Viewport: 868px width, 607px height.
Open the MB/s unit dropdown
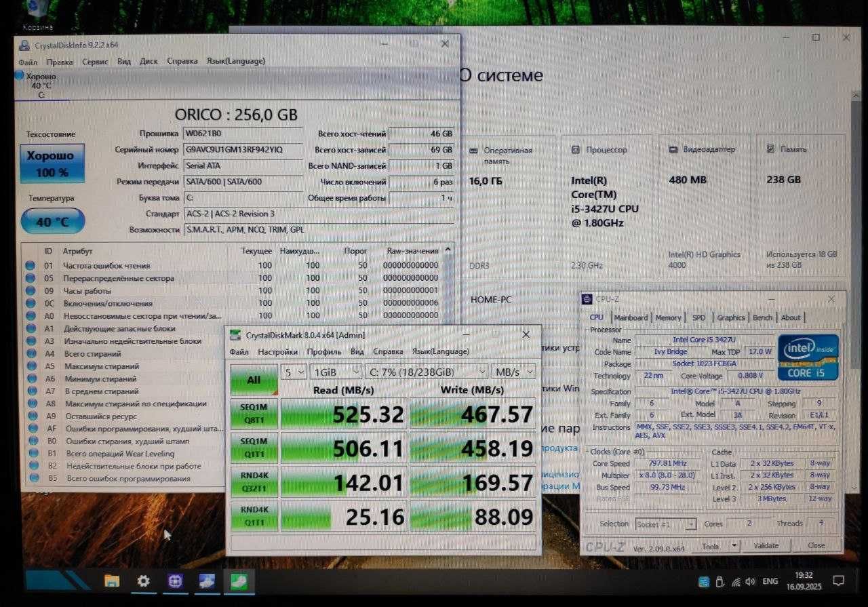(513, 372)
